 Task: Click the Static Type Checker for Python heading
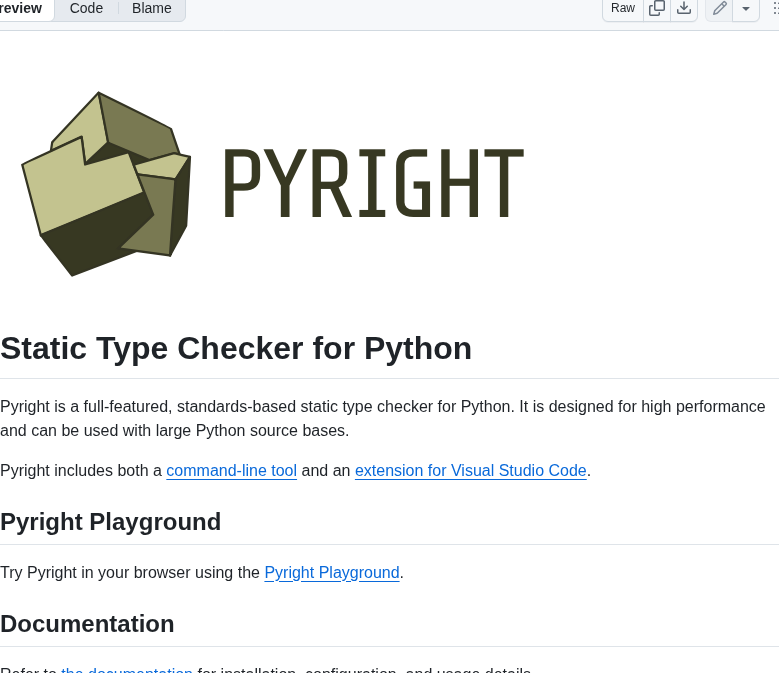(x=236, y=348)
